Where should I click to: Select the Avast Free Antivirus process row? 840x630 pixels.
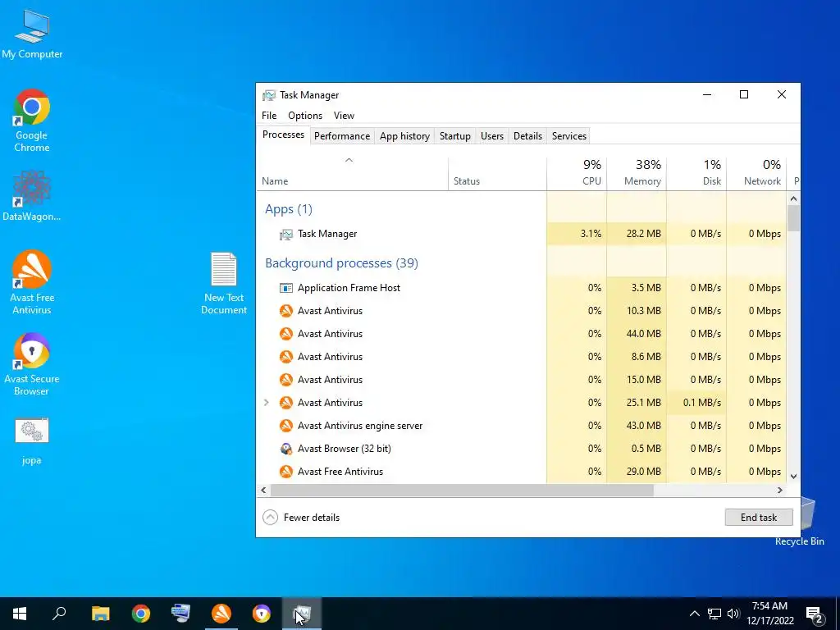(521, 472)
